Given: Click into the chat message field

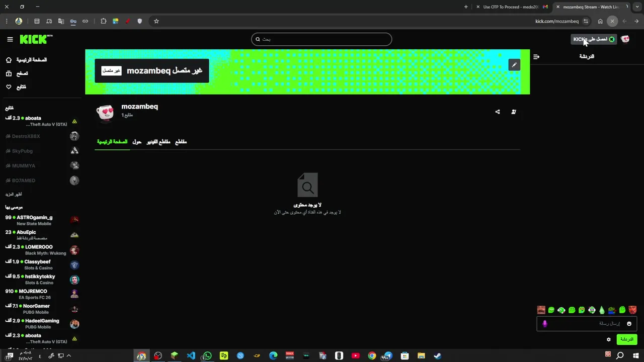Looking at the screenshot, I should point(587,324).
